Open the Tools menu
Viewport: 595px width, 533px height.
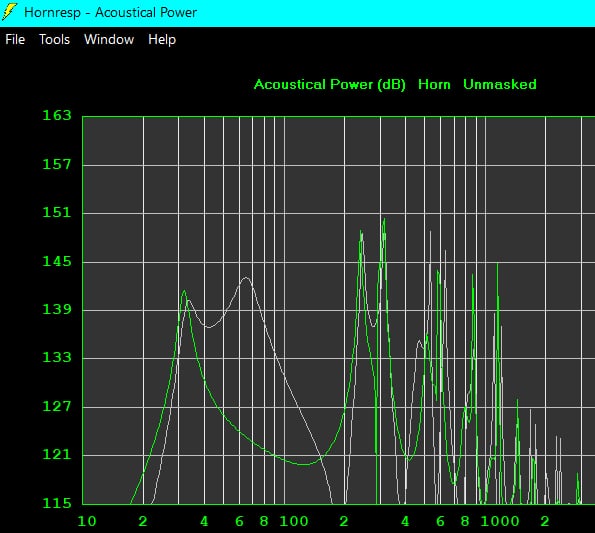tap(54, 39)
